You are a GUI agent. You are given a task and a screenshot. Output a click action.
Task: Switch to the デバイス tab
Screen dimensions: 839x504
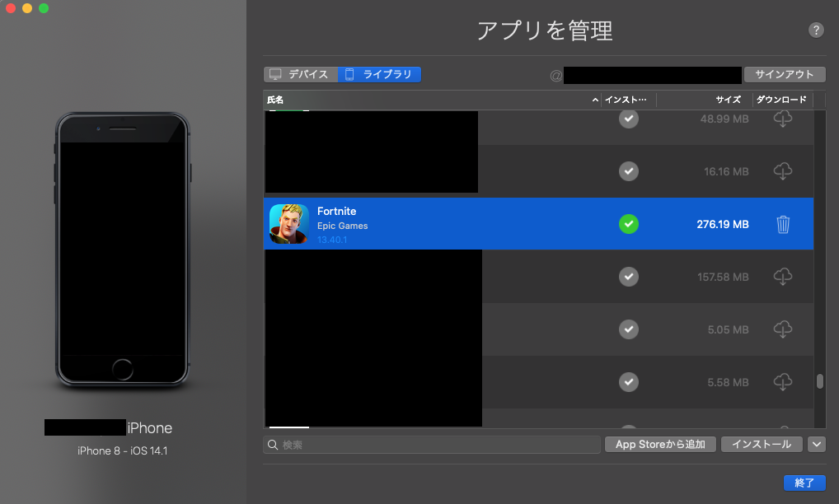(x=300, y=74)
